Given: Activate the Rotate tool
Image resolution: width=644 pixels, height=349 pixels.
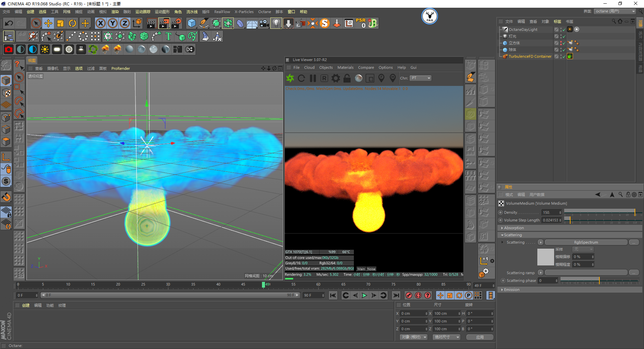Looking at the screenshot, I should (x=72, y=23).
